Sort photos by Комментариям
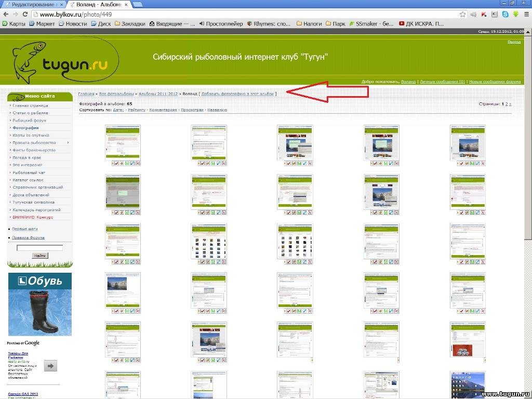 163,110
